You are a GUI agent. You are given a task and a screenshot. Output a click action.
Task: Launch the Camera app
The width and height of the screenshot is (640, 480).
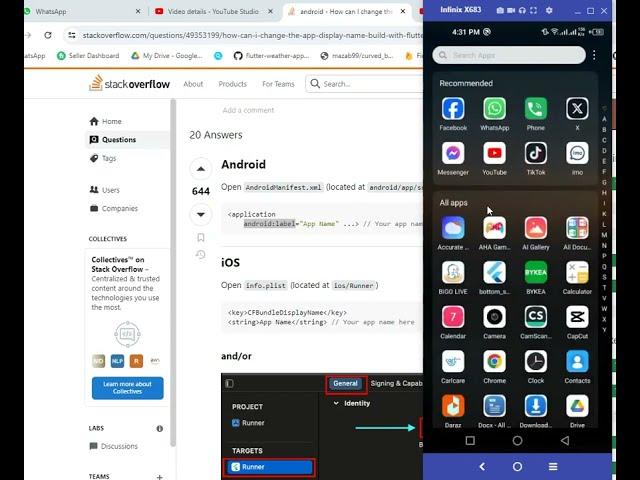pos(494,317)
